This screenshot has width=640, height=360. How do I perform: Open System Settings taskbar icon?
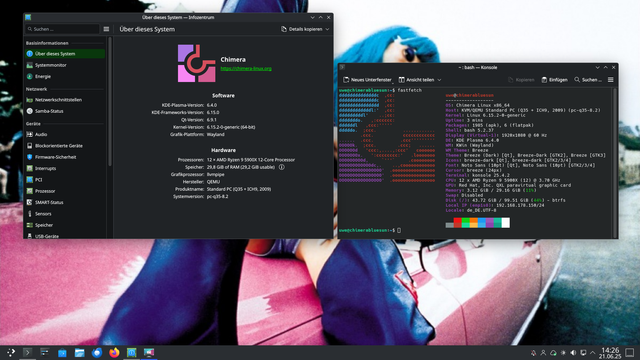click(44, 352)
